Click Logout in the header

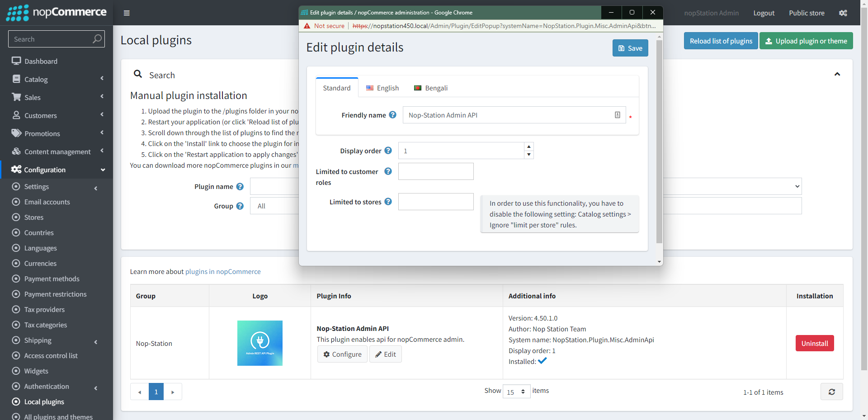[x=764, y=13]
